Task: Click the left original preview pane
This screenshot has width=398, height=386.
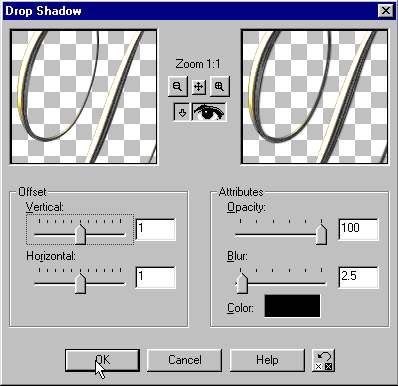Action: pyautogui.click(x=84, y=97)
